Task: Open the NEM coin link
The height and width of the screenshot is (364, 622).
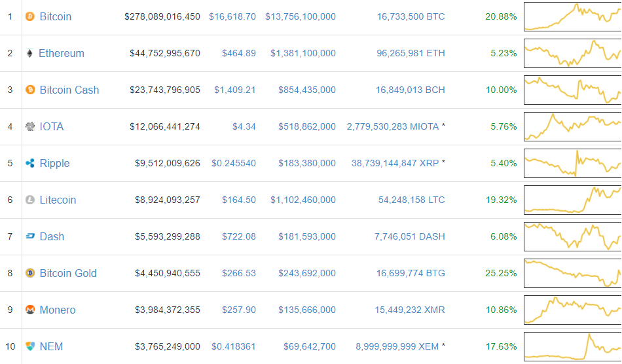Action: click(x=51, y=346)
